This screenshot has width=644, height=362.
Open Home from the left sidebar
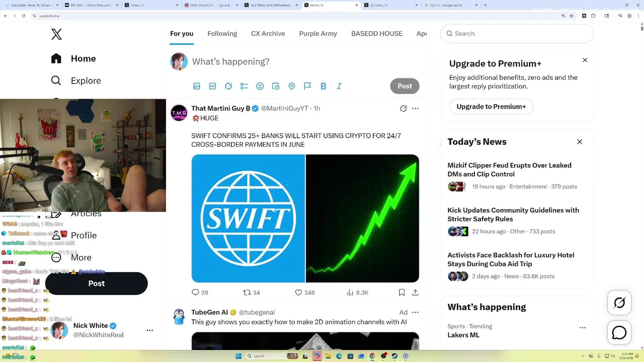(73, 58)
